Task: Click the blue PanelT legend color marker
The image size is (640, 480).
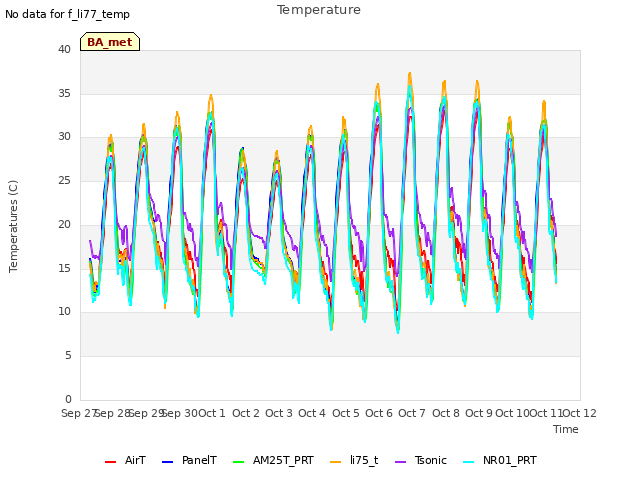Action: point(167,462)
